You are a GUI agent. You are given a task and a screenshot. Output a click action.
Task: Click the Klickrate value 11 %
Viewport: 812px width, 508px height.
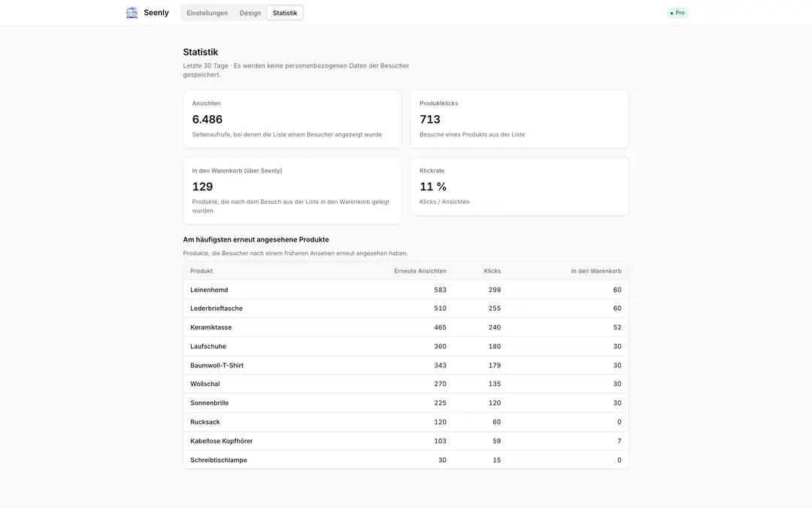(433, 187)
